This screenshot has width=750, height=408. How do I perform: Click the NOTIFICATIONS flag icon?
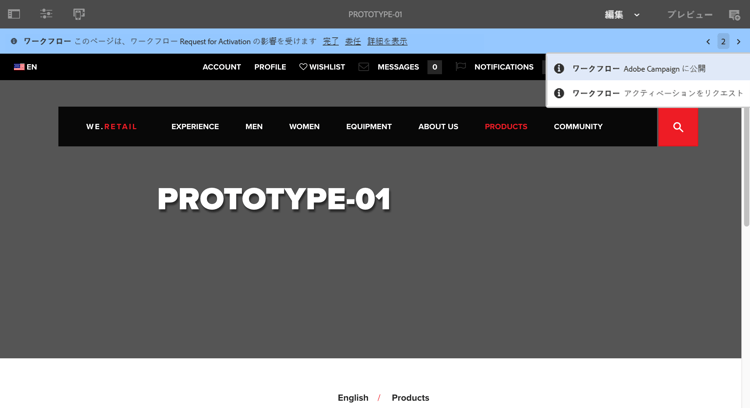pos(461,66)
